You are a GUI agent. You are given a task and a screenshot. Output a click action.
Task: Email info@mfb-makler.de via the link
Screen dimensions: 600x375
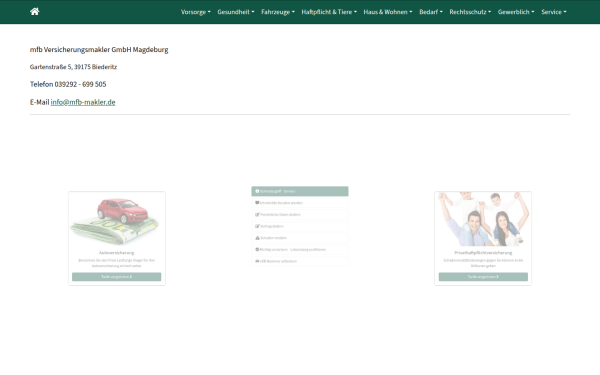click(83, 102)
